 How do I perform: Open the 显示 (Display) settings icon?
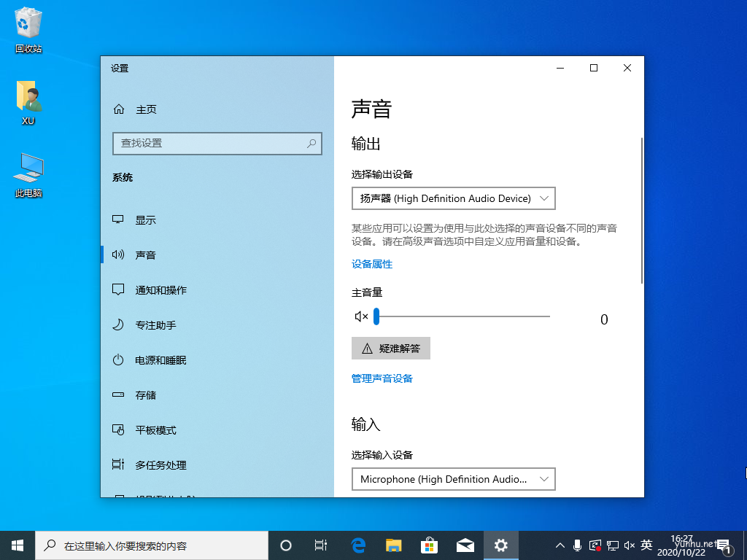coord(118,219)
